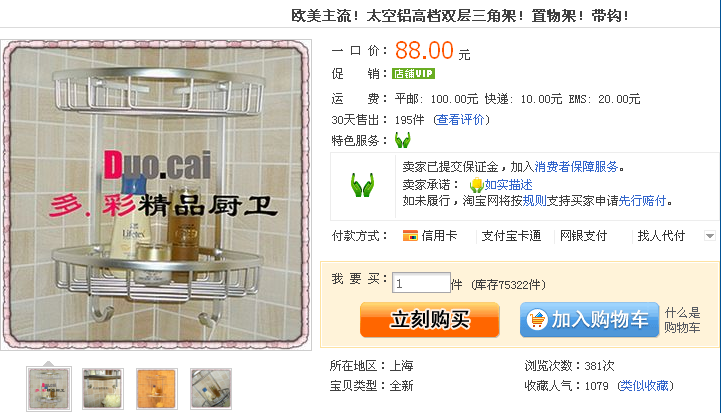Choose 找人代付 payment method
Viewport: 721px width, 413px height.
[661, 236]
